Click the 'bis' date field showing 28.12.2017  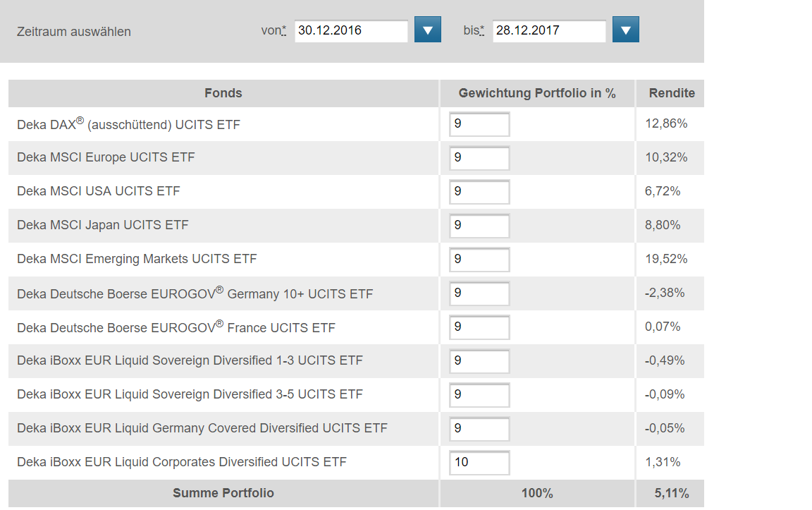pyautogui.click(x=548, y=31)
